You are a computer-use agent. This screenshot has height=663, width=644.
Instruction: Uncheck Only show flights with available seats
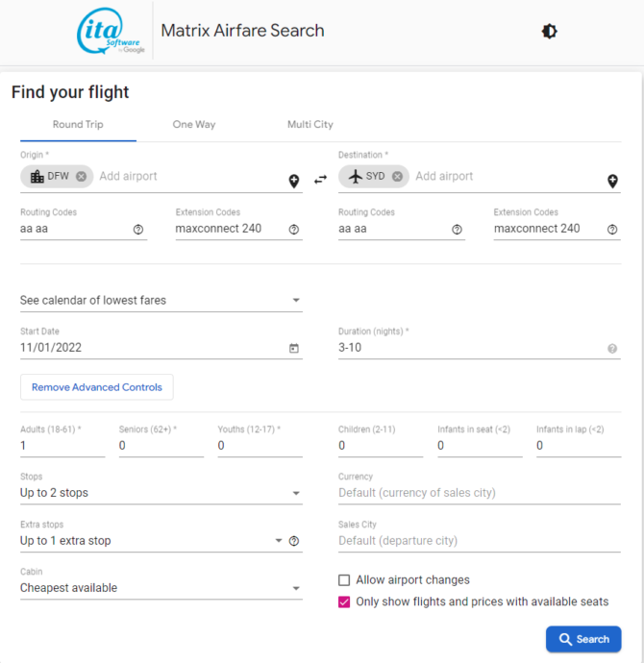point(344,602)
